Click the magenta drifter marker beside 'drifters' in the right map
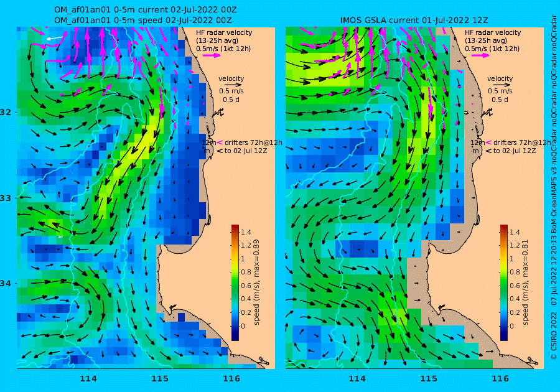This screenshot has width=560, height=392. tap(488, 142)
